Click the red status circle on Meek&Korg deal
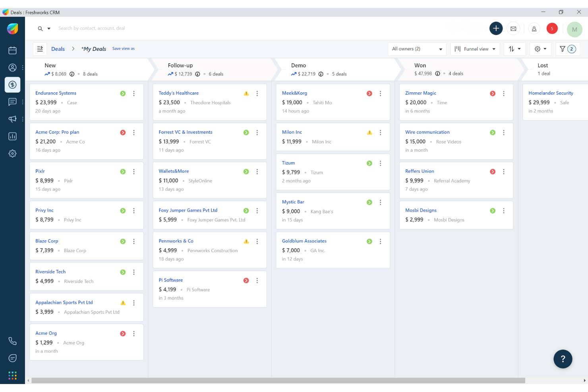 tap(369, 93)
